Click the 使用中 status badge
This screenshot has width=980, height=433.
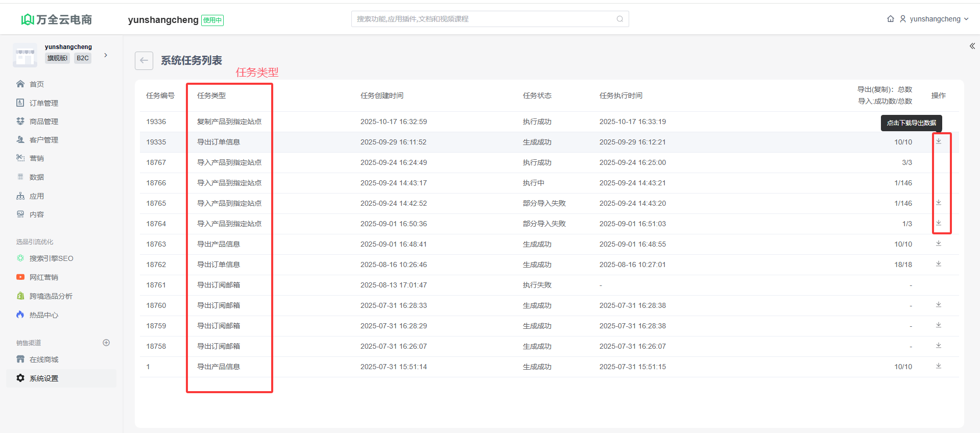pyautogui.click(x=212, y=20)
